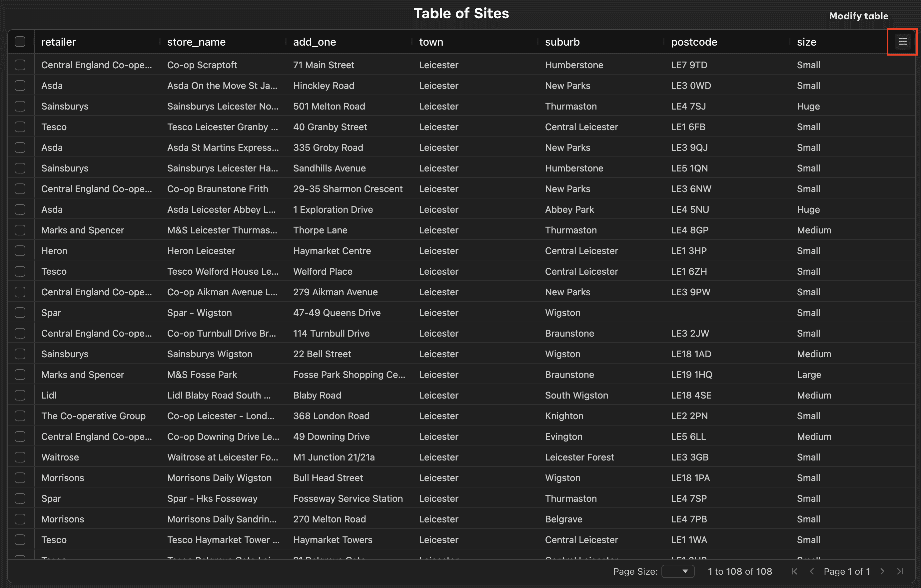The image size is (921, 588).
Task: Tick the checkbox for Hinckley Road row
Action: pos(20,86)
